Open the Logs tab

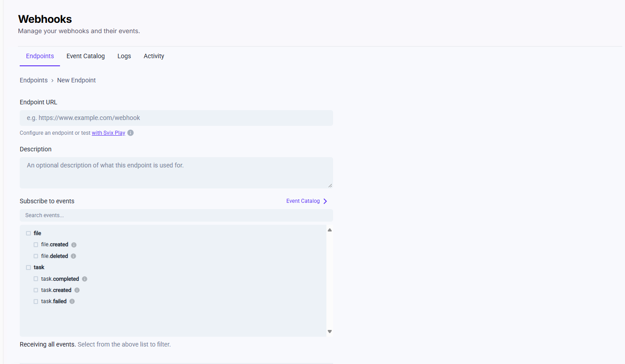coord(124,56)
